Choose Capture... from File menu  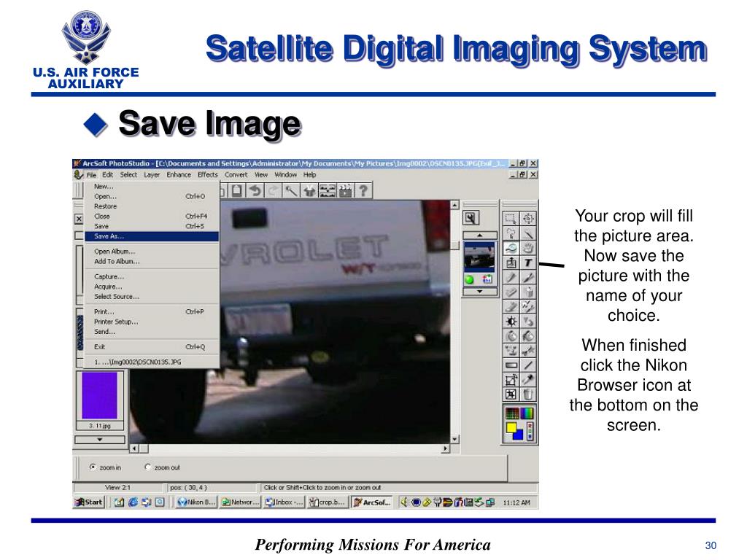click(x=152, y=276)
